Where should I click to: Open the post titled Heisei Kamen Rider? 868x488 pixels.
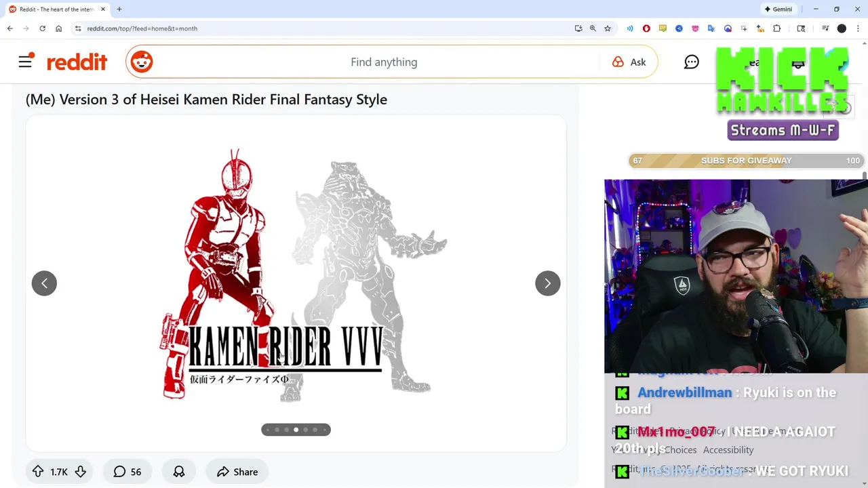[206, 100]
